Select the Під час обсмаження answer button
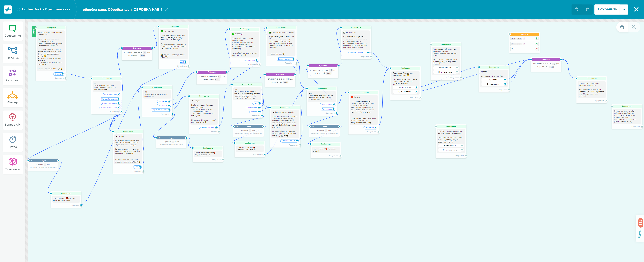The image size is (644, 262). tap(110, 99)
